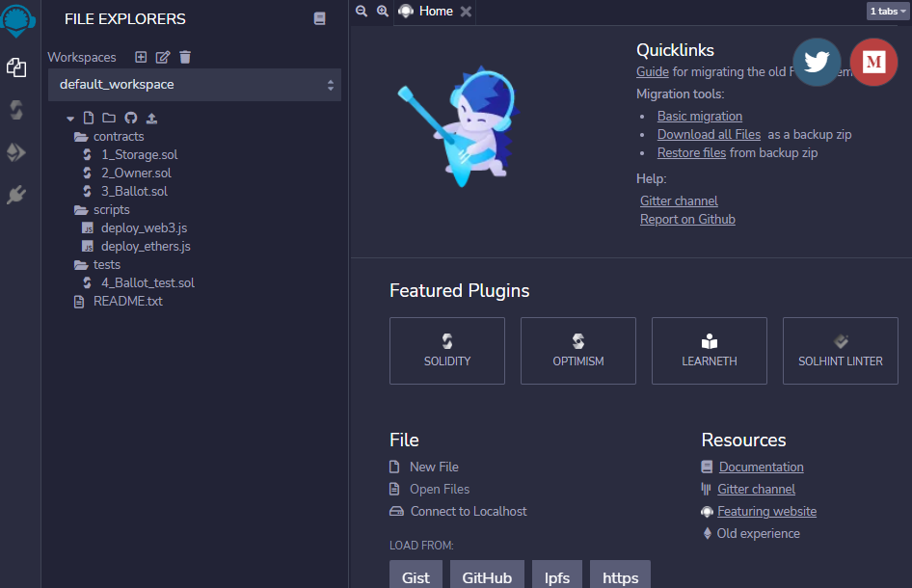Load from GitHub button
The width and height of the screenshot is (912, 588).
(x=487, y=575)
